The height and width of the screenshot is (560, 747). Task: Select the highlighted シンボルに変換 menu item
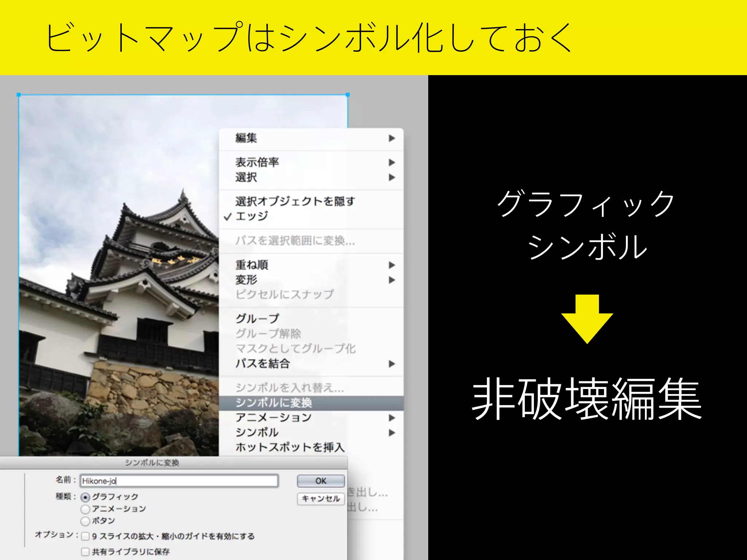pyautogui.click(x=311, y=403)
